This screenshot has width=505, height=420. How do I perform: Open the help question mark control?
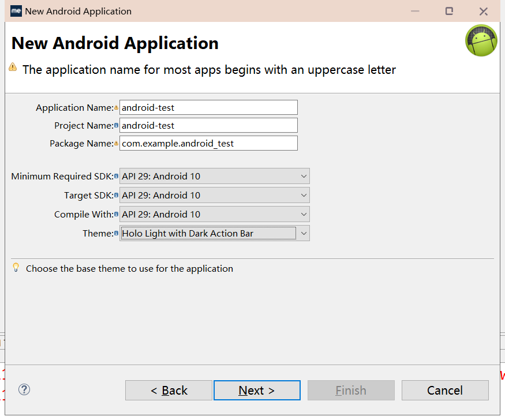(x=24, y=390)
